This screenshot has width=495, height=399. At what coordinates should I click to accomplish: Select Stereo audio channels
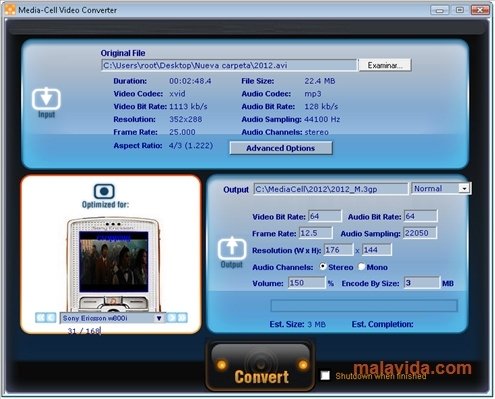pyautogui.click(x=323, y=267)
